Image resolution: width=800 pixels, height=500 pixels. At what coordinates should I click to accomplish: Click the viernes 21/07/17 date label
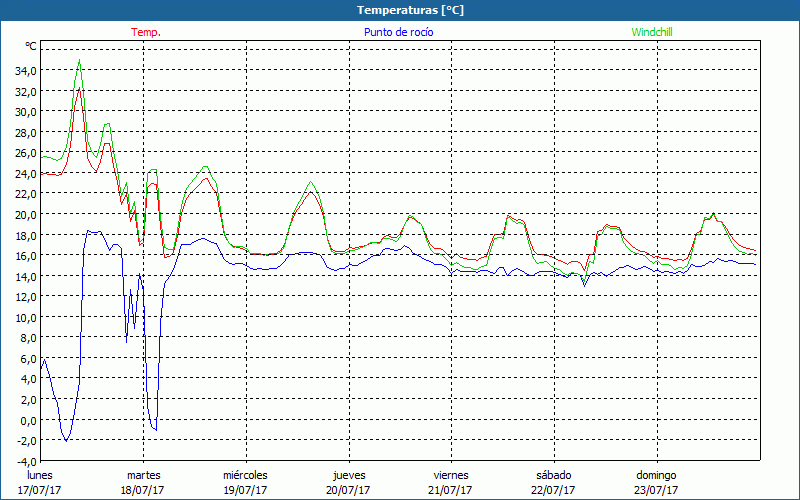(451, 482)
